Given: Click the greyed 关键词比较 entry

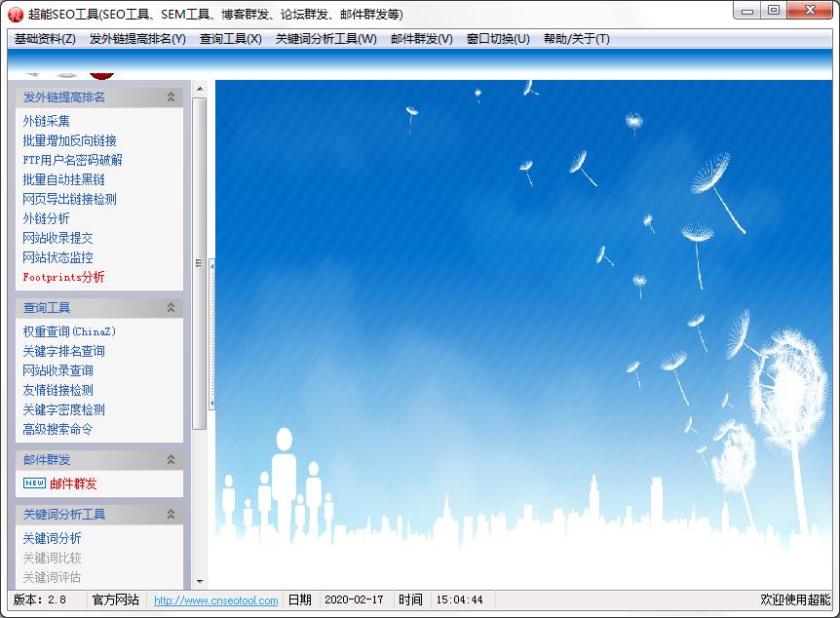Looking at the screenshot, I should click(52, 558).
